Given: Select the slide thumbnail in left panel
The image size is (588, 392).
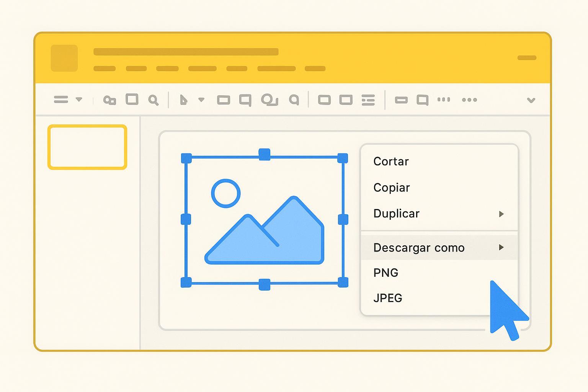Looking at the screenshot, I should [87, 147].
